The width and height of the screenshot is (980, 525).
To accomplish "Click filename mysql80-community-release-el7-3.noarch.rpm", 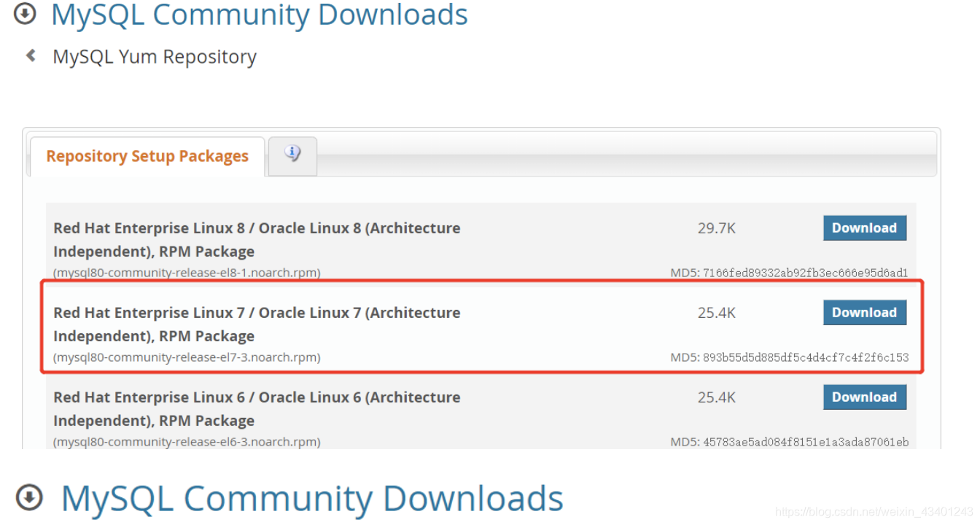I will click(187, 357).
